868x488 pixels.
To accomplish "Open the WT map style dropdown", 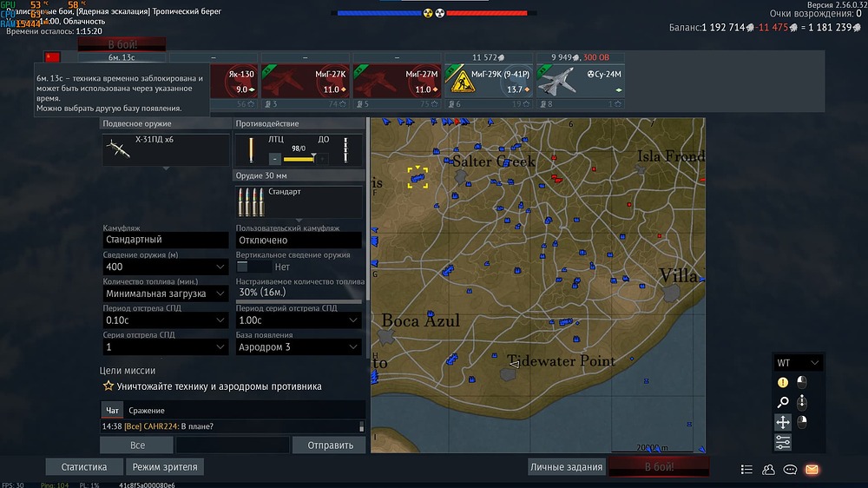I will coord(798,363).
